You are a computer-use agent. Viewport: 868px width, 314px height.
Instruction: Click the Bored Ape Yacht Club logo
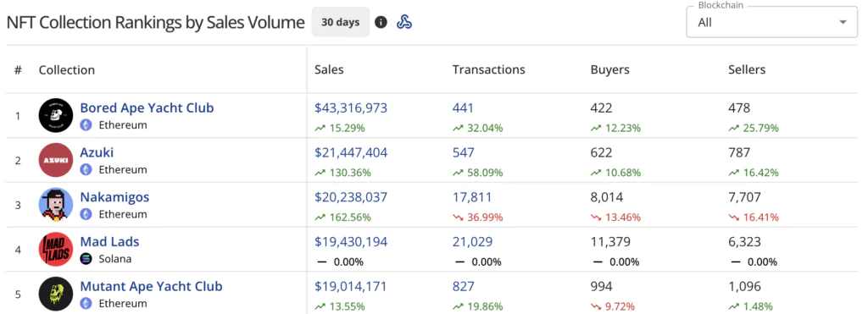[56, 116]
